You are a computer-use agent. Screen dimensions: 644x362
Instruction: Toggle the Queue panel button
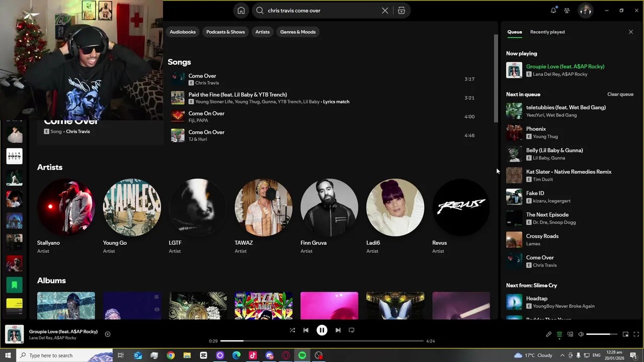[x=559, y=334]
